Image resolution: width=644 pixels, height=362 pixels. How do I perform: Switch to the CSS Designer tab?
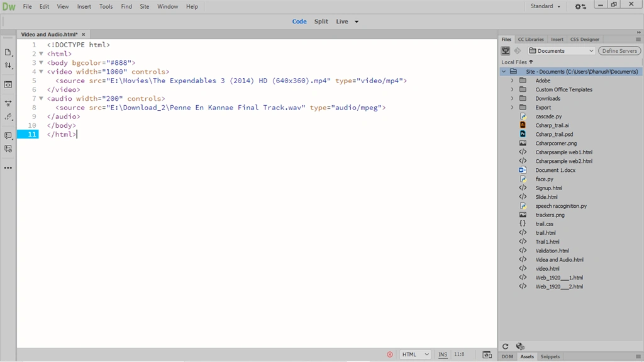pyautogui.click(x=584, y=40)
